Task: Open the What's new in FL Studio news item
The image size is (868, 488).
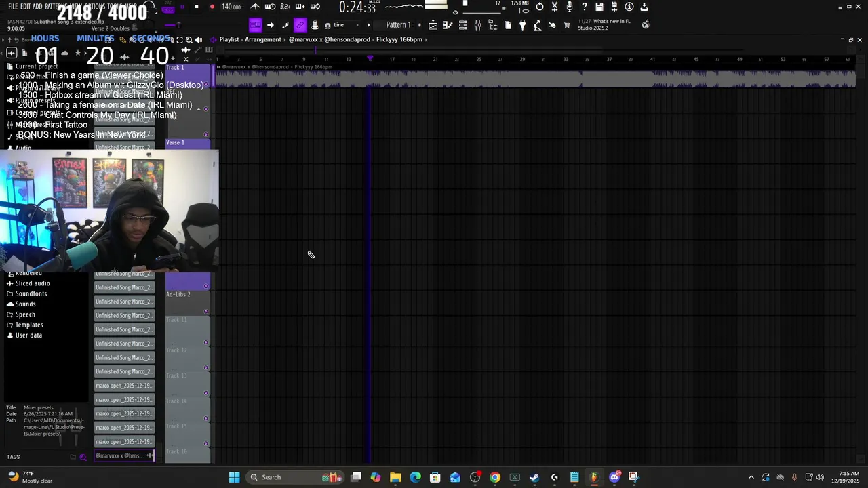Action: pyautogui.click(x=604, y=24)
